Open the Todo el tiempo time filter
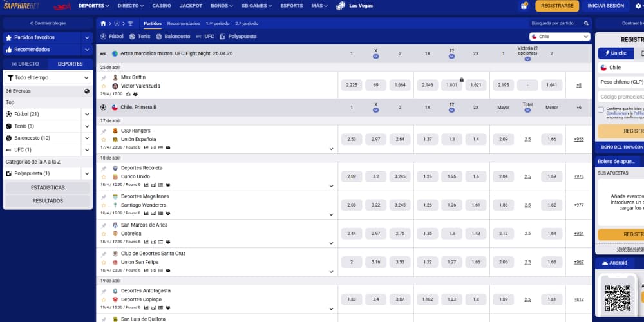This screenshot has height=322, width=644. 48,78
